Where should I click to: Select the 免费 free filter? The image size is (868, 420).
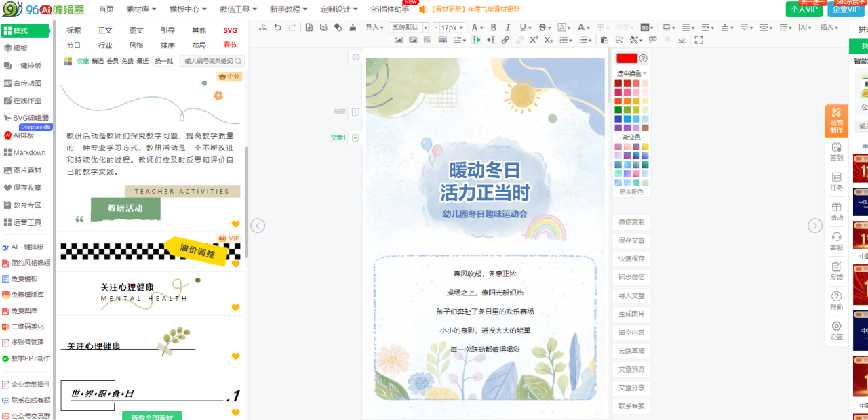[x=127, y=61]
